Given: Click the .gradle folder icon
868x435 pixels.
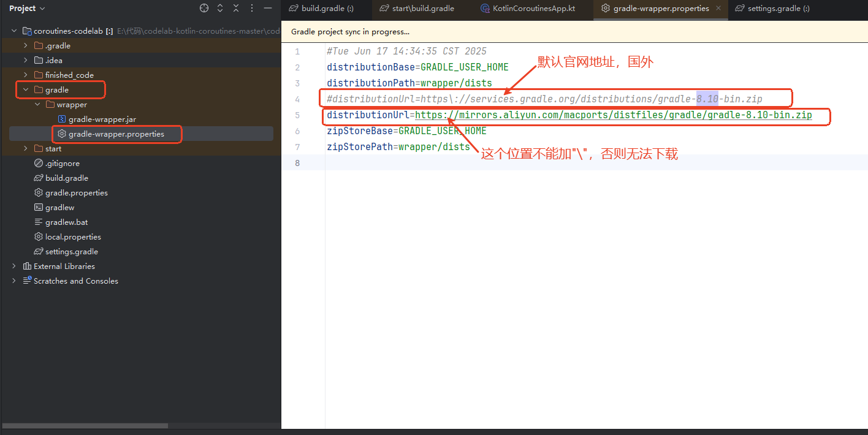Looking at the screenshot, I should (x=39, y=45).
